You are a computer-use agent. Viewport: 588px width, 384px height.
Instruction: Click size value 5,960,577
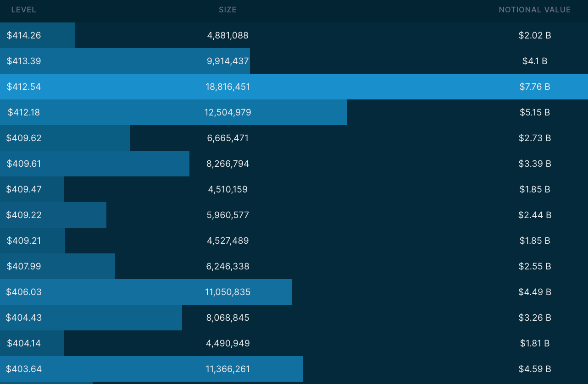tap(228, 215)
